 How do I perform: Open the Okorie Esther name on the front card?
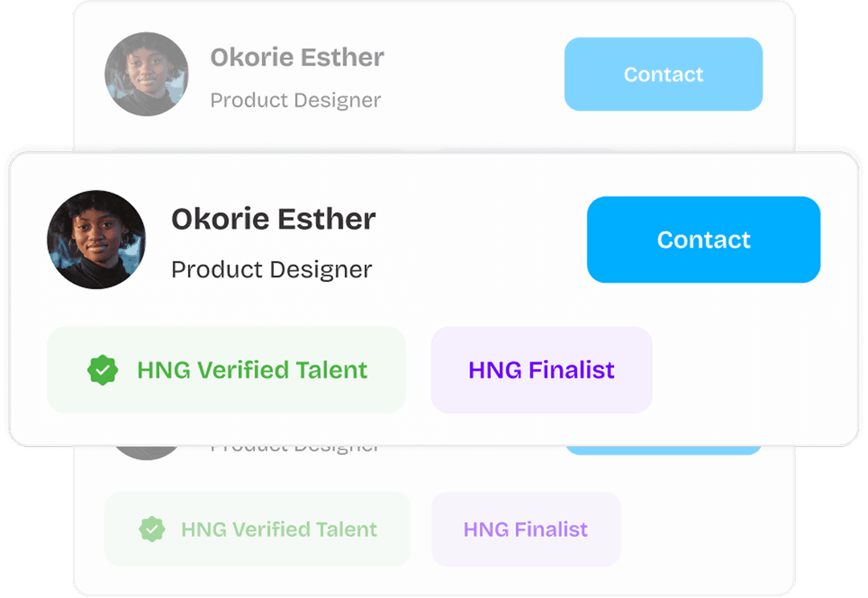point(273,219)
